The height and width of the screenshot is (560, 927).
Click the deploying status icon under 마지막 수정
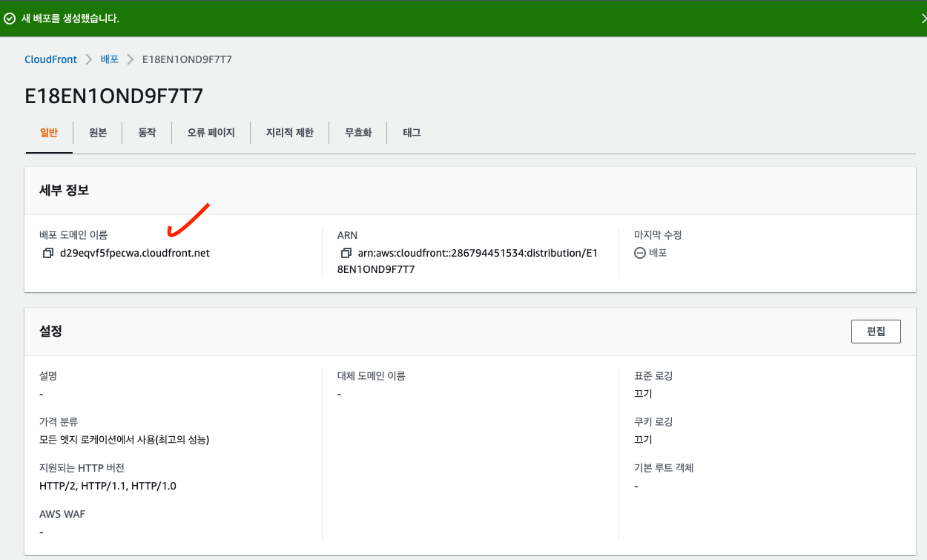(640, 253)
